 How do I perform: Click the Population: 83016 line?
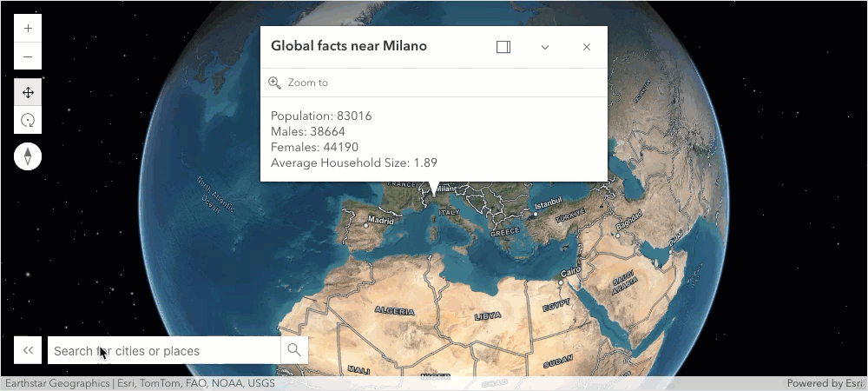tap(321, 116)
